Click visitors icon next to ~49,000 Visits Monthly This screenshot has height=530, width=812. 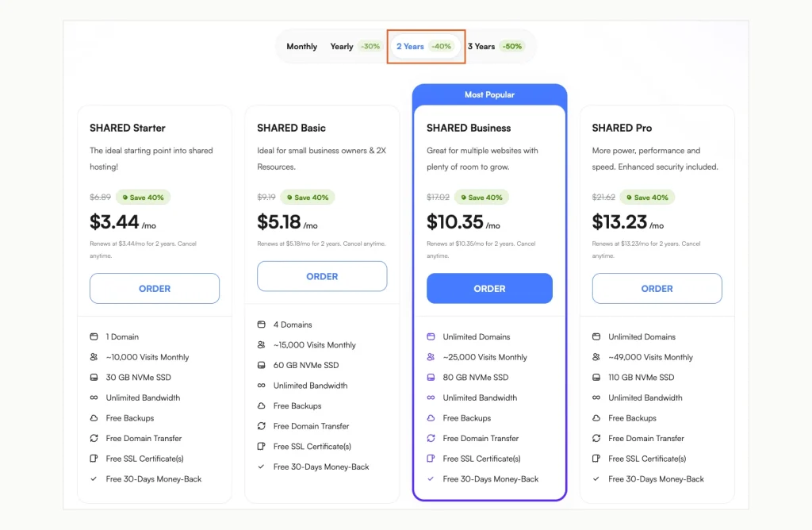[x=596, y=357]
